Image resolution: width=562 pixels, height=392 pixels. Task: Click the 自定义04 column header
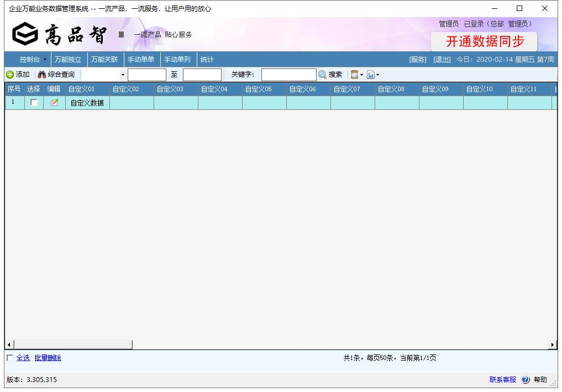[x=220, y=89]
